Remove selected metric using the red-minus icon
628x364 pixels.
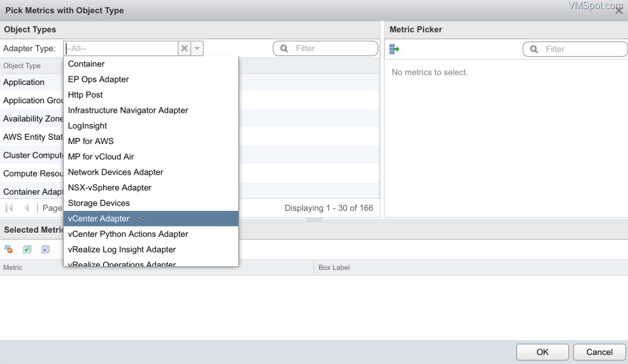click(x=8, y=249)
